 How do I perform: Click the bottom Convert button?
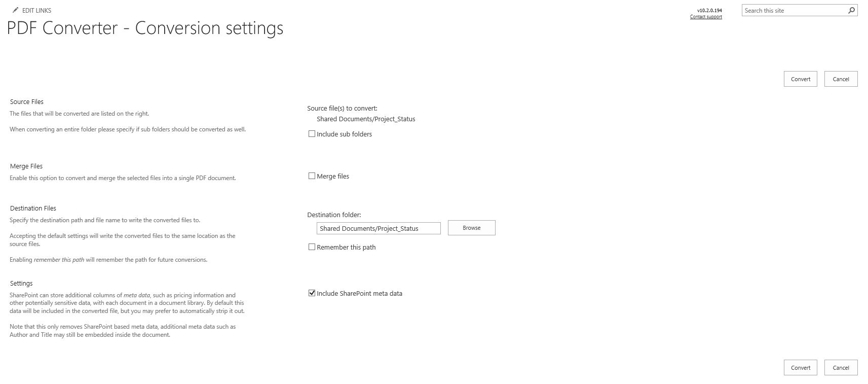(x=800, y=367)
